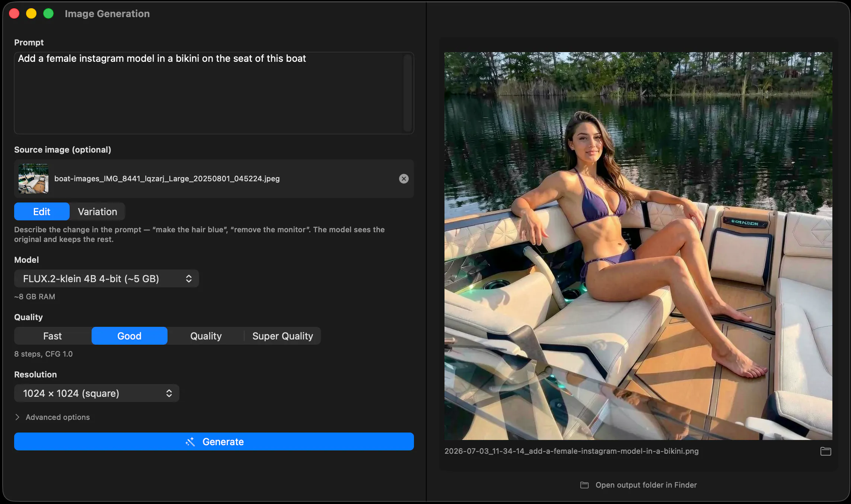Click the '~8 GB RAM' label
Screen dimensions: 851x504
point(35,297)
